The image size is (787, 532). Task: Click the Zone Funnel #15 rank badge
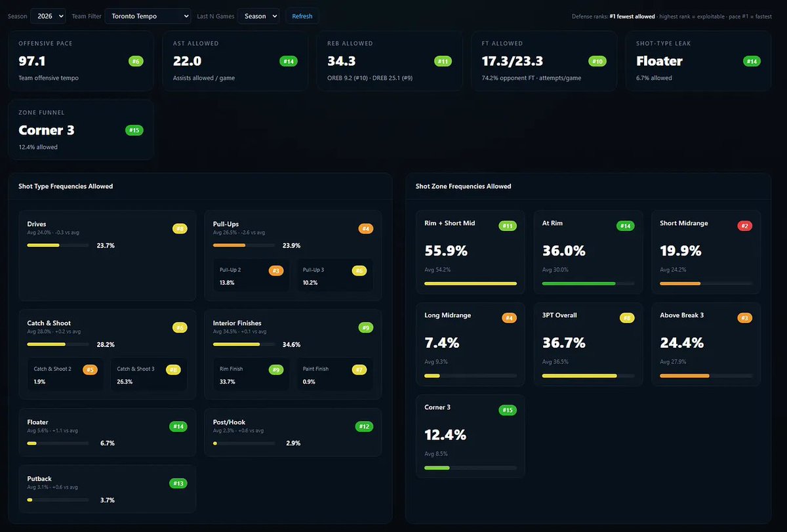(134, 130)
